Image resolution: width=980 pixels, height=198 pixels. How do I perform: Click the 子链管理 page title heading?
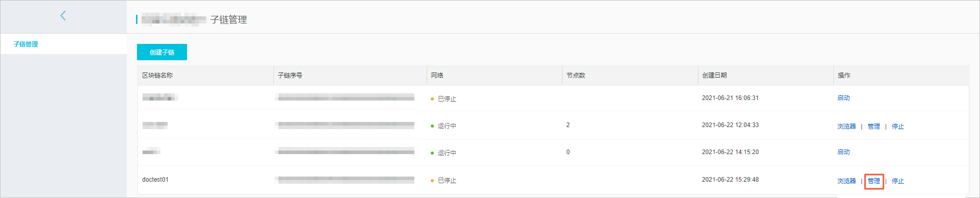pyautogui.click(x=229, y=20)
